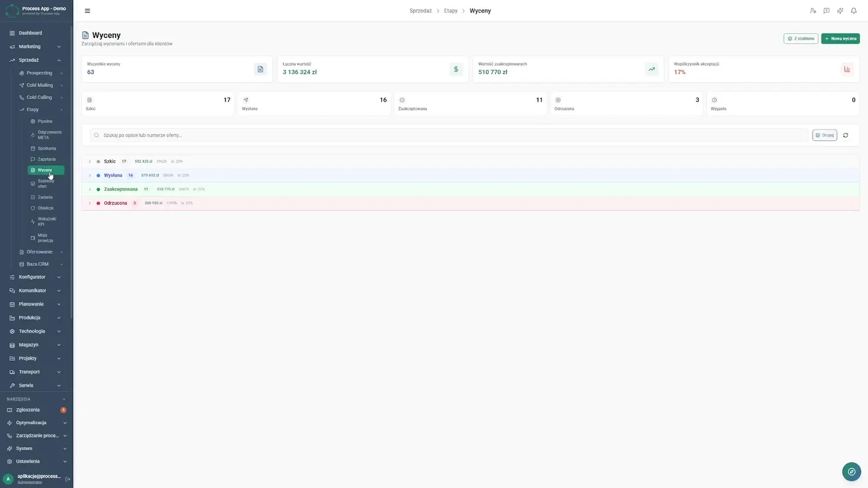Expand the Zaakceptowana group row
This screenshot has width=868, height=488.
point(470,189)
